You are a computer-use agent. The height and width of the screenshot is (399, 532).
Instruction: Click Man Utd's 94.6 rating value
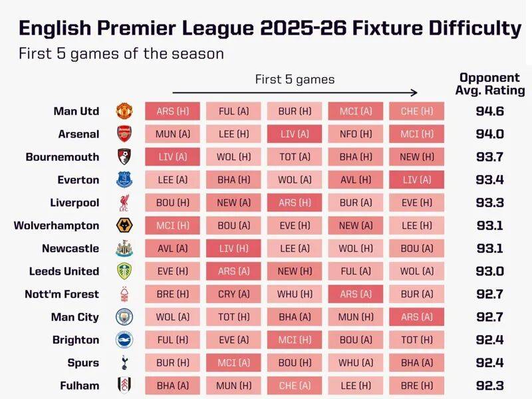[489, 111]
